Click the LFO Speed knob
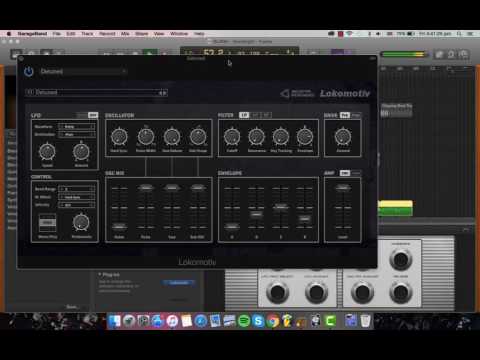This screenshot has width=480, height=360. click(x=47, y=152)
